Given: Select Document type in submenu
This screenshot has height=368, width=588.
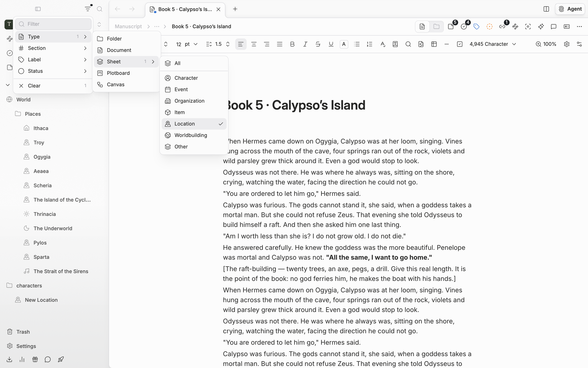Looking at the screenshot, I should (126, 50).
